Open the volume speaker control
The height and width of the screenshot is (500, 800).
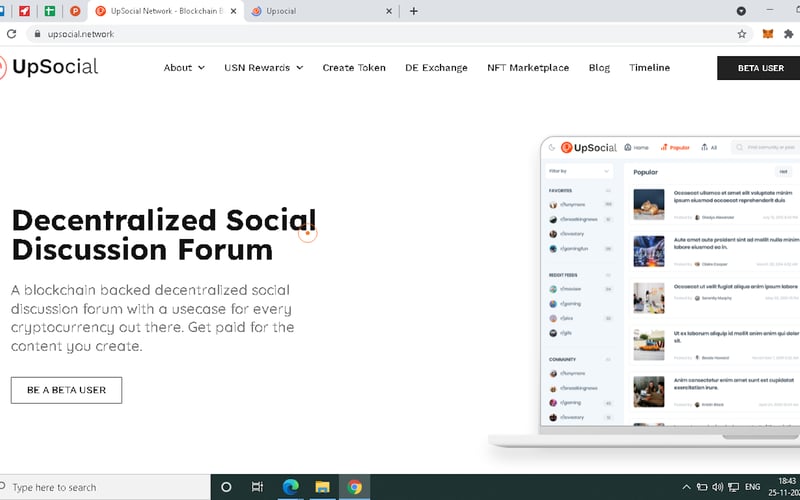coord(717,487)
